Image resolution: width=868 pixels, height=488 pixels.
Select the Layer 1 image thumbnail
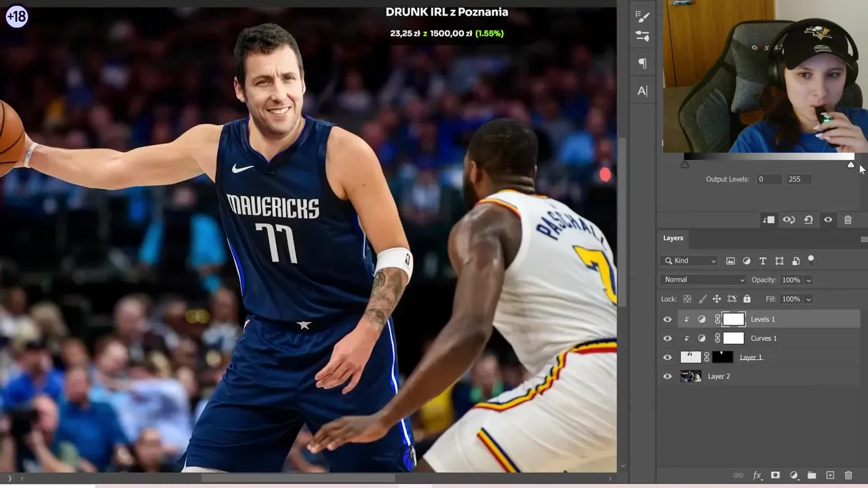point(690,357)
